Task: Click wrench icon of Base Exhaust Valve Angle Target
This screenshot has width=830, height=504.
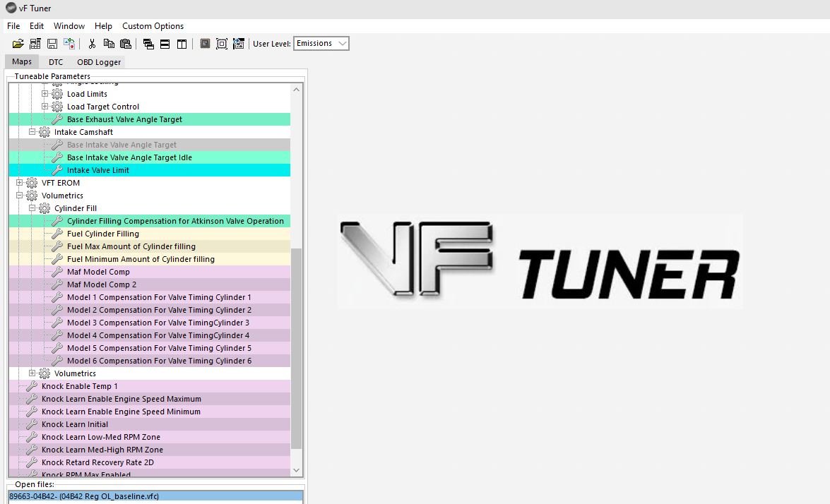Action: pos(57,119)
